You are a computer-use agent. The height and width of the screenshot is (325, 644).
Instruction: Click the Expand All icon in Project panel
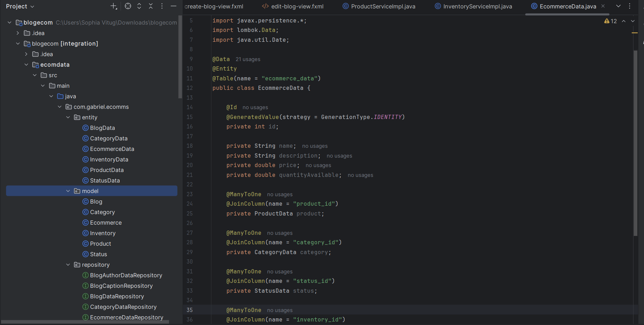pyautogui.click(x=139, y=6)
